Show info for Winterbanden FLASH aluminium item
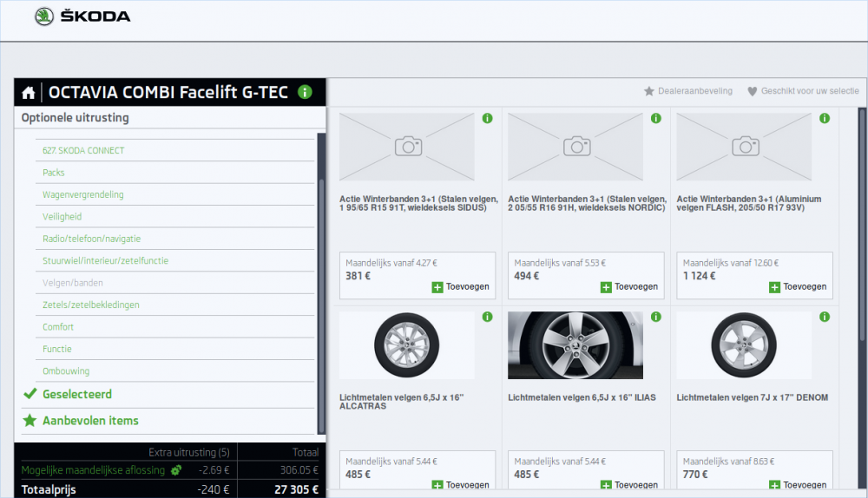The image size is (868, 498). (x=825, y=118)
